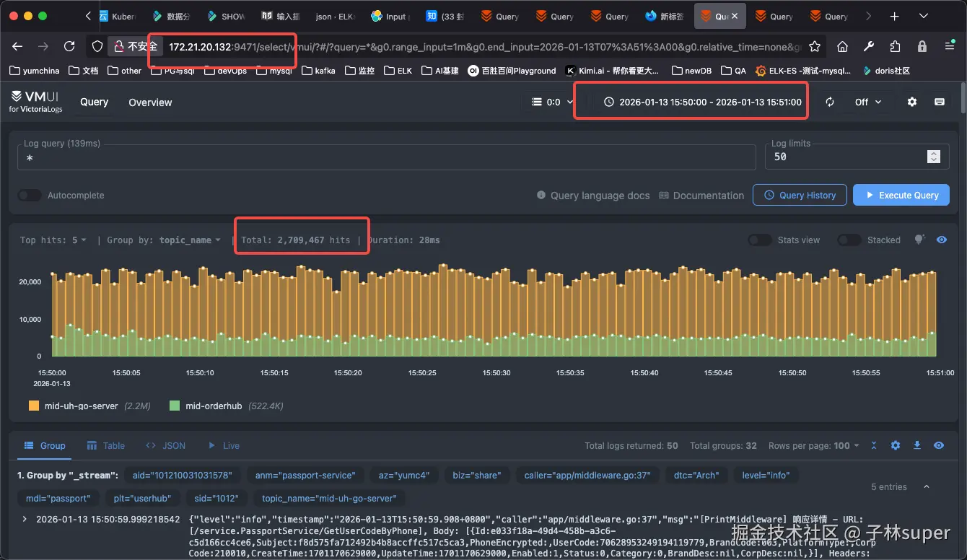
Task: Open the browser home page icon
Action: pos(842,46)
